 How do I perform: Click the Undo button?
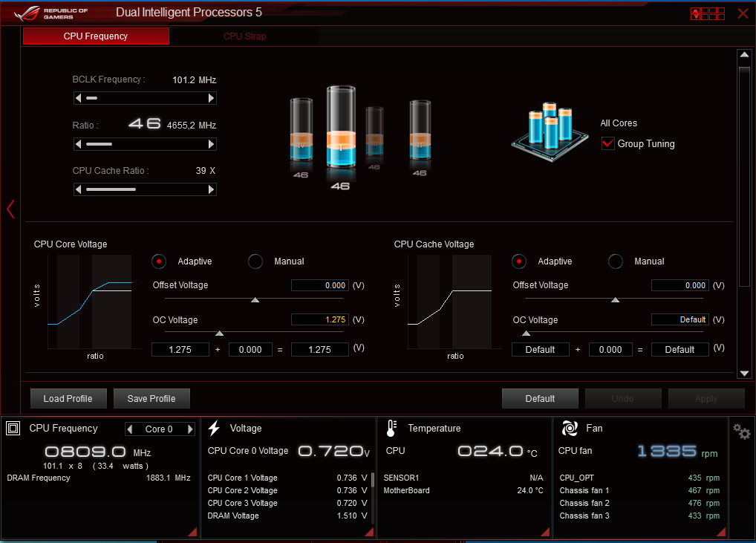pos(623,399)
